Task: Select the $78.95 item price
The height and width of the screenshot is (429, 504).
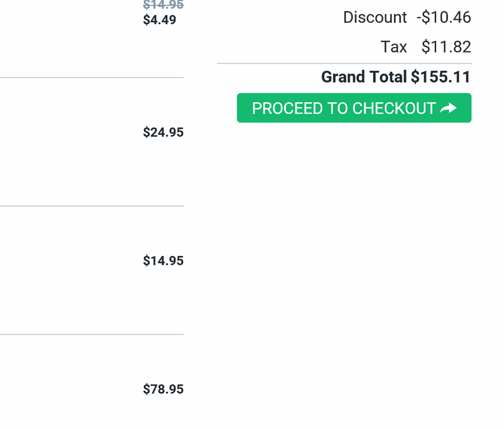Action: (163, 390)
